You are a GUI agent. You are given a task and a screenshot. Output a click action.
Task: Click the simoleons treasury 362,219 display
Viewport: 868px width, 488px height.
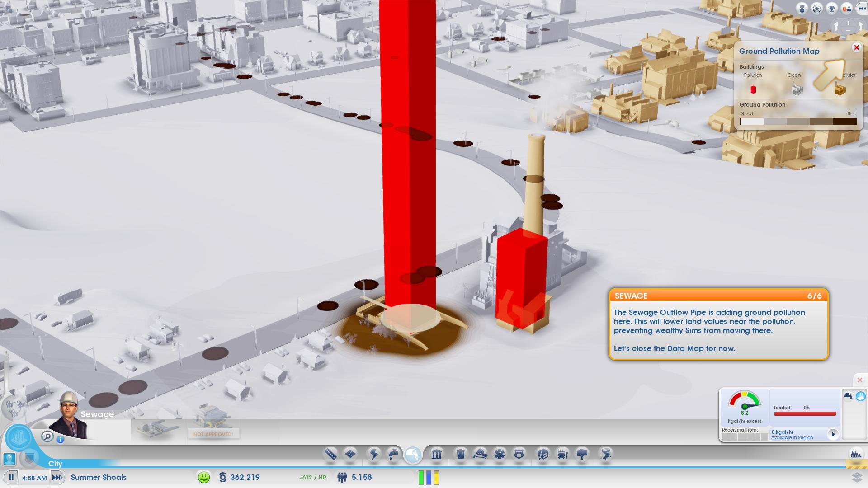[x=240, y=477]
